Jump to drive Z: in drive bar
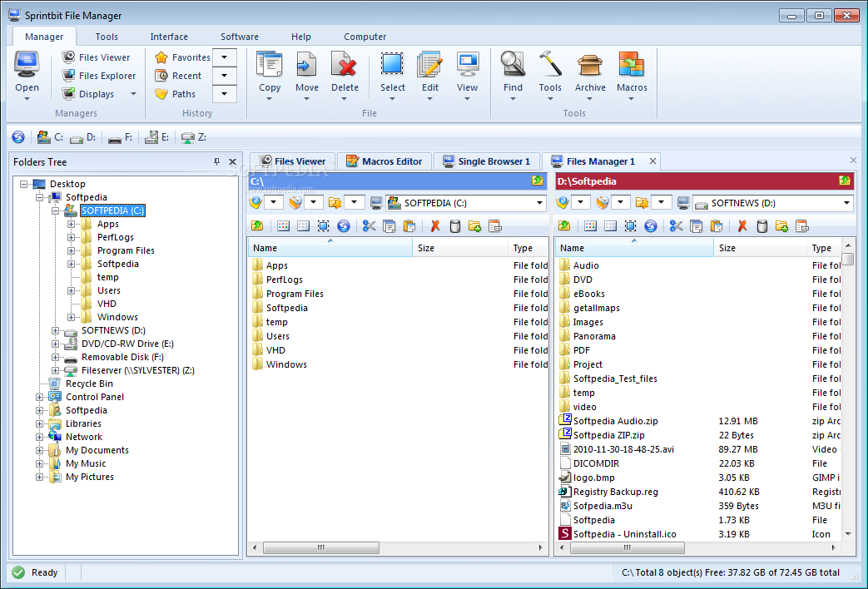Image resolution: width=868 pixels, height=589 pixels. [x=193, y=137]
